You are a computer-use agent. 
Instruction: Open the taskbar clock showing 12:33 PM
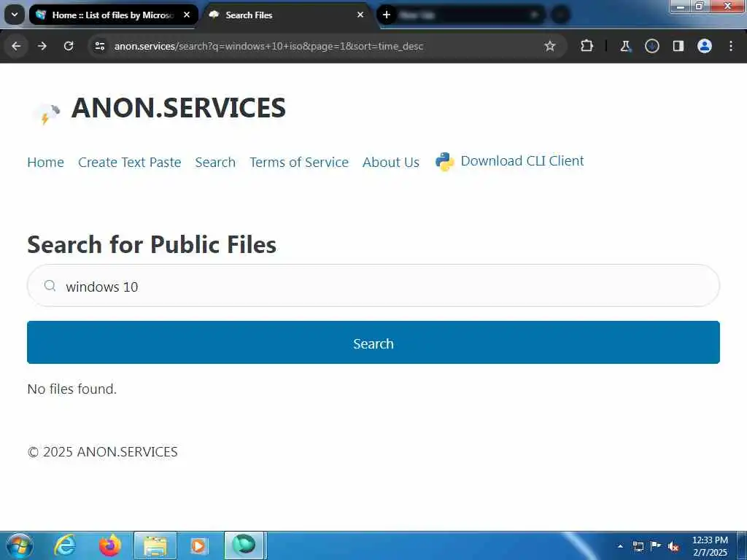point(710,546)
